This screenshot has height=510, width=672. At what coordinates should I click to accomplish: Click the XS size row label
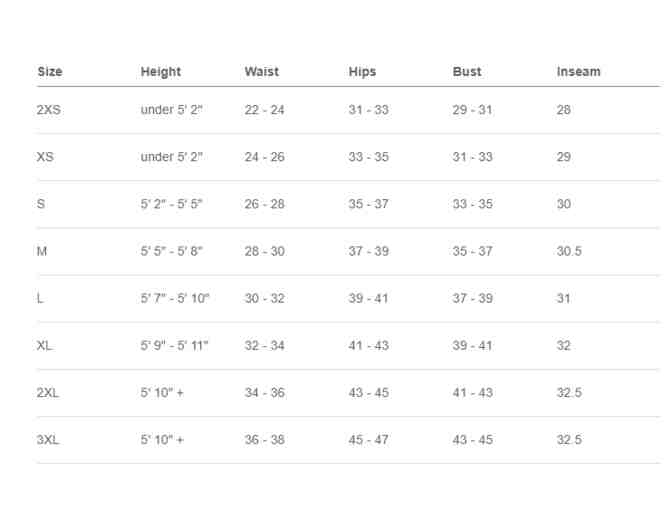pos(45,157)
